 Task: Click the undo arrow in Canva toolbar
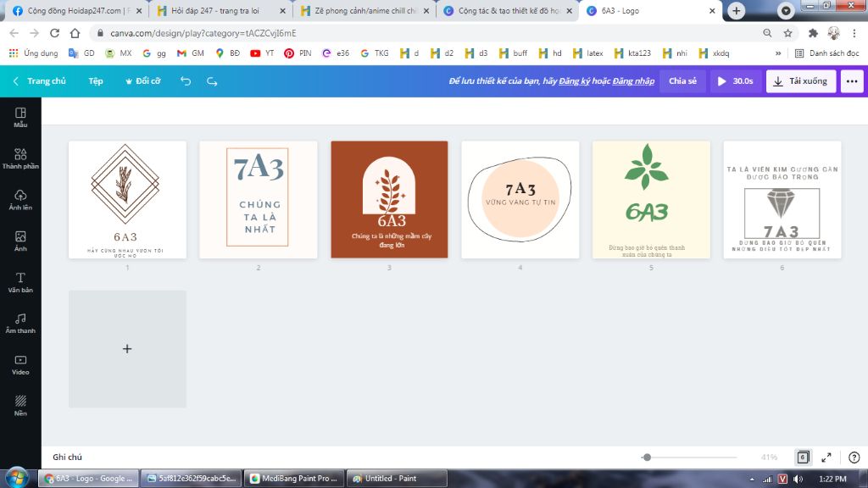pos(186,80)
